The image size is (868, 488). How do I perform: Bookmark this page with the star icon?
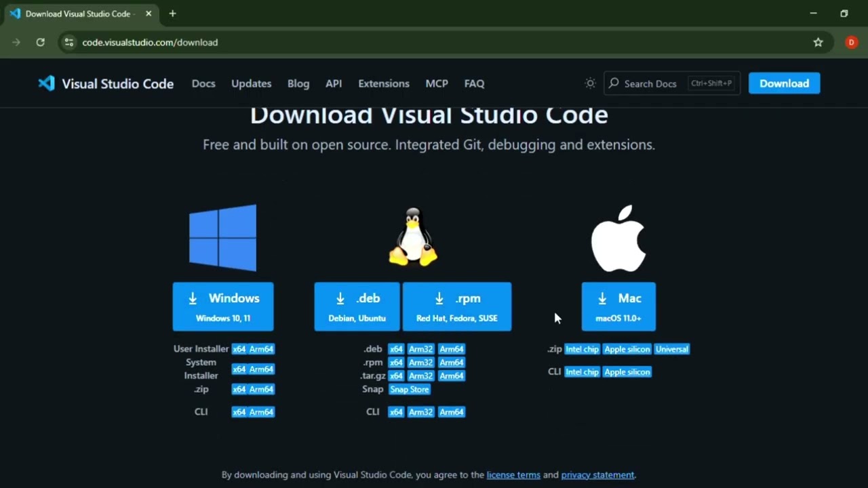[x=818, y=42]
